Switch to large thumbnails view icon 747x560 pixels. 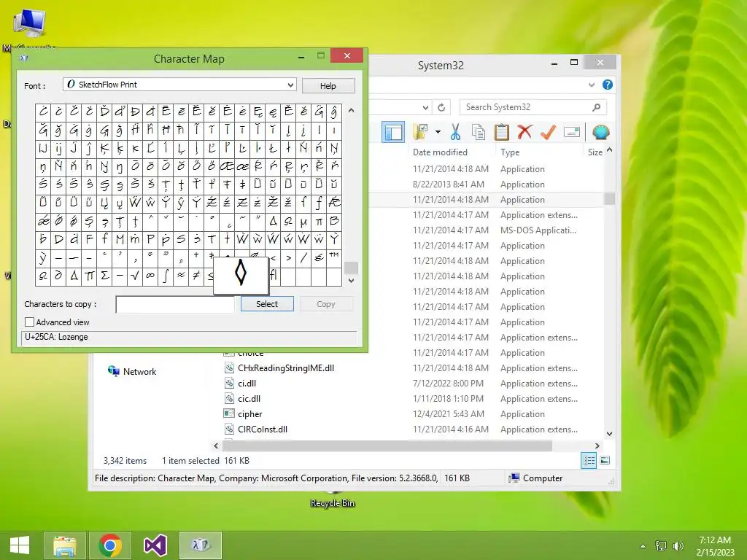pyautogui.click(x=605, y=461)
